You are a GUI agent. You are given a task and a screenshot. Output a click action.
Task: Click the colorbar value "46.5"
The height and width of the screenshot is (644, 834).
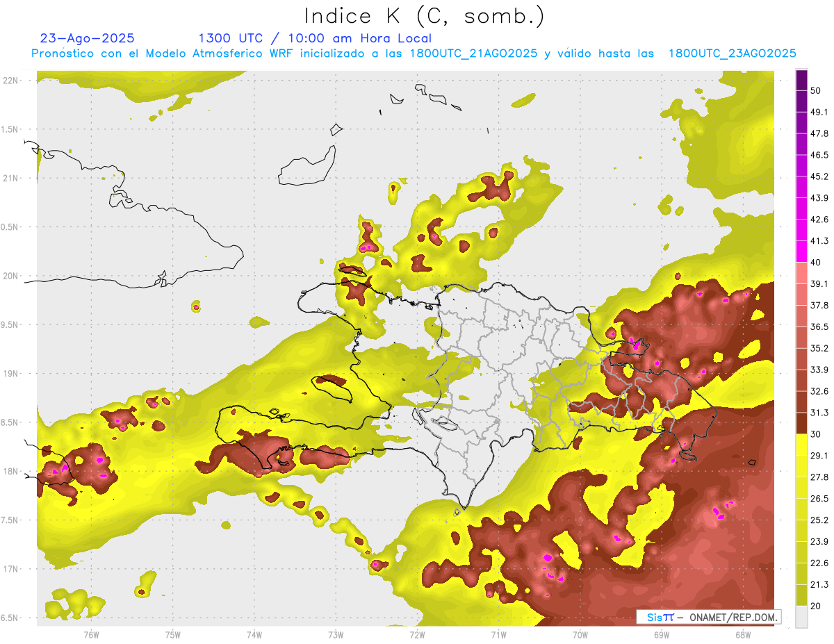819,154
